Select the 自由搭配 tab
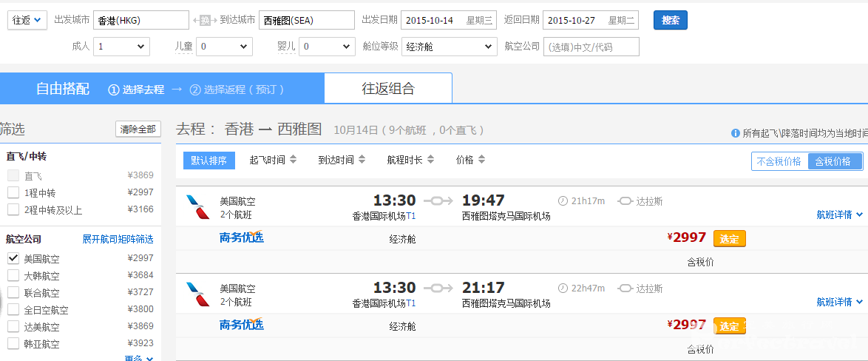This screenshot has height=361, width=868. pos(63,89)
